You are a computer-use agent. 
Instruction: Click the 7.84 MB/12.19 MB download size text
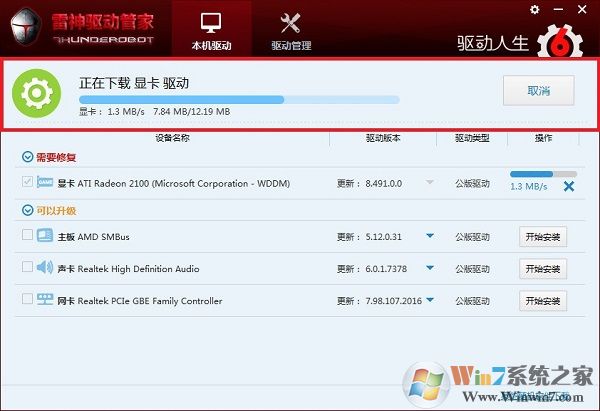pyautogui.click(x=192, y=112)
